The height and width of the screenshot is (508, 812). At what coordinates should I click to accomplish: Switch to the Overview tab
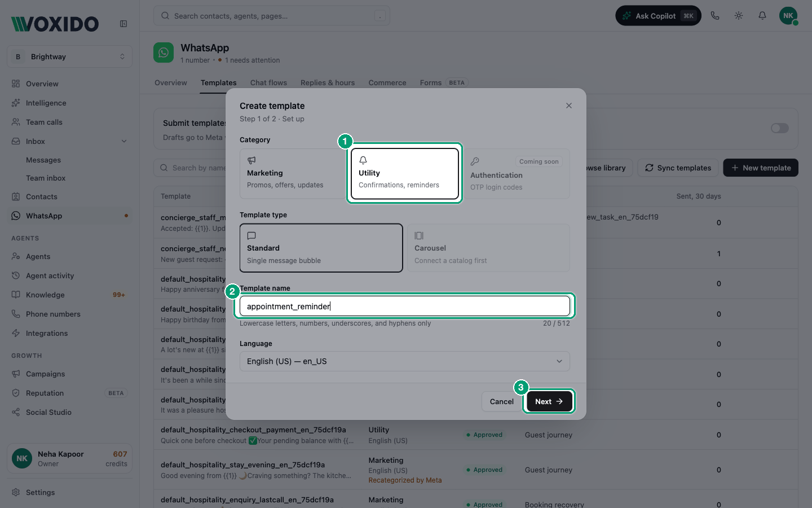point(171,82)
